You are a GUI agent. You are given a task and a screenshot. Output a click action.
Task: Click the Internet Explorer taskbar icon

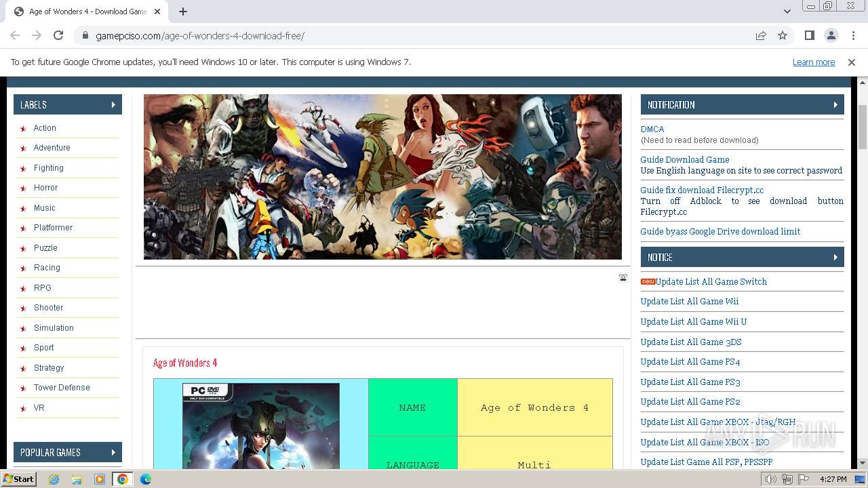[54, 479]
